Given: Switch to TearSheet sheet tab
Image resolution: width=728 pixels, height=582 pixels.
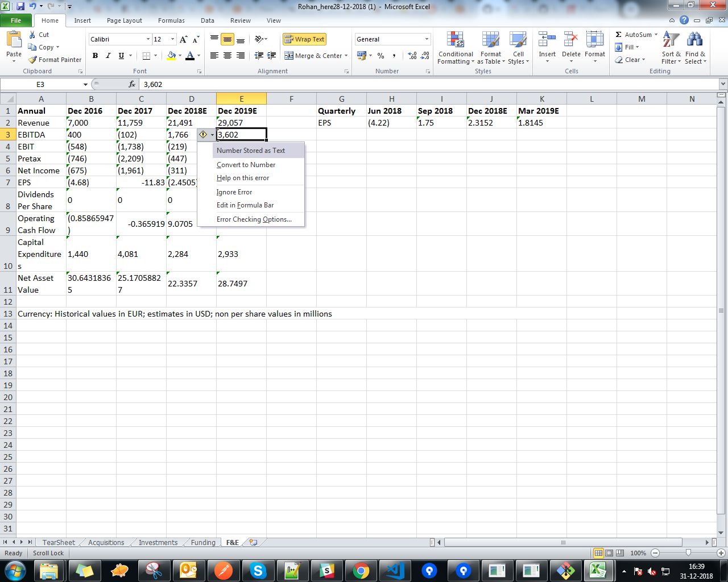Looking at the screenshot, I should 58,542.
